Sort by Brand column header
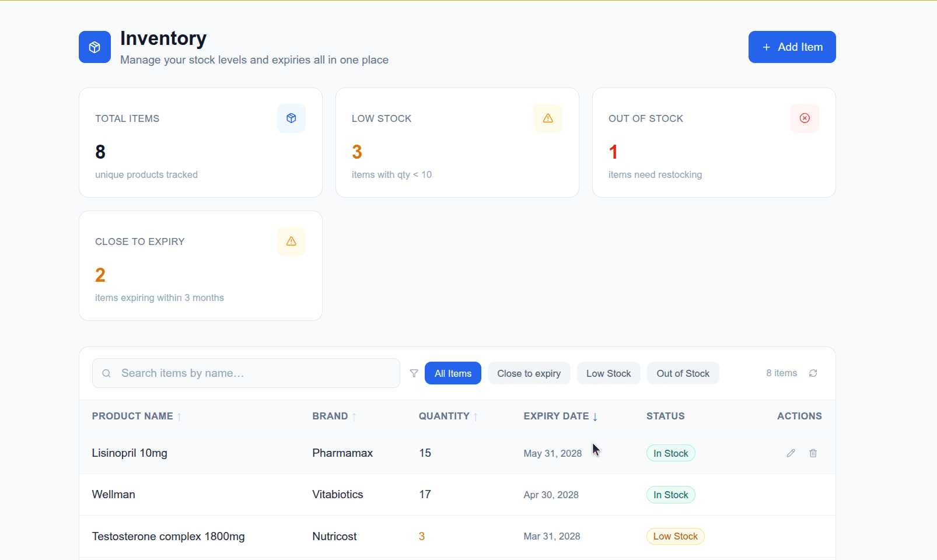Viewport: 937px width, 560px height. [334, 416]
